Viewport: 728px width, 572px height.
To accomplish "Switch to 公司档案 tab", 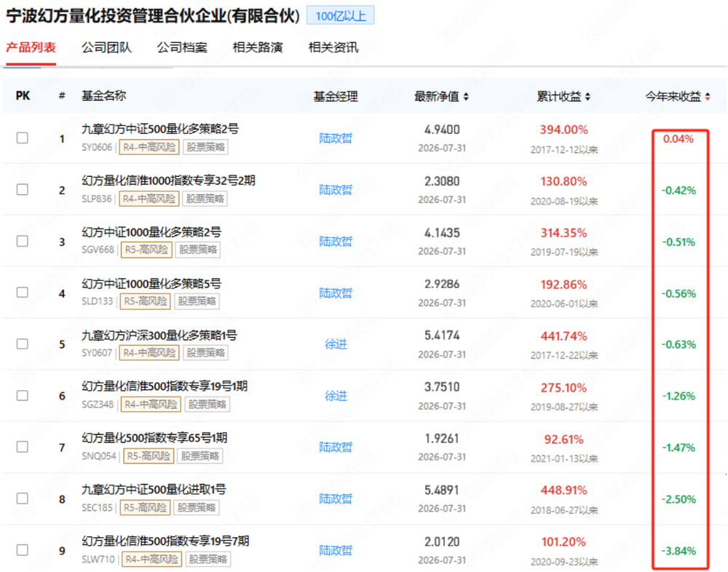I will click(x=182, y=47).
